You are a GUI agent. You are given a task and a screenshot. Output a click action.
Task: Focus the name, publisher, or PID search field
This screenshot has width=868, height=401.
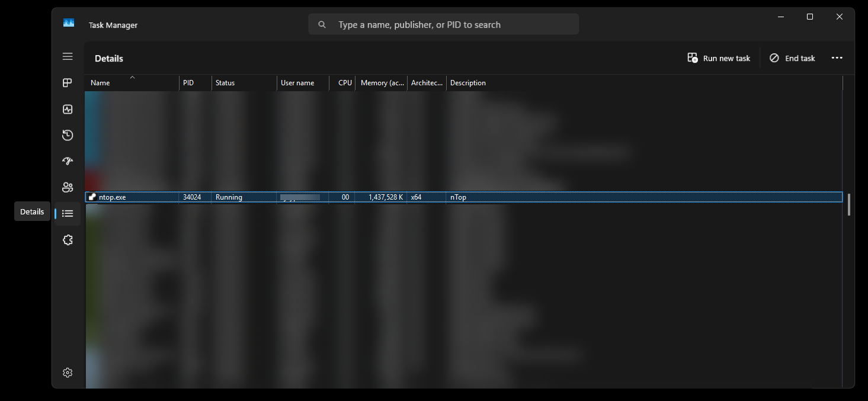[444, 24]
